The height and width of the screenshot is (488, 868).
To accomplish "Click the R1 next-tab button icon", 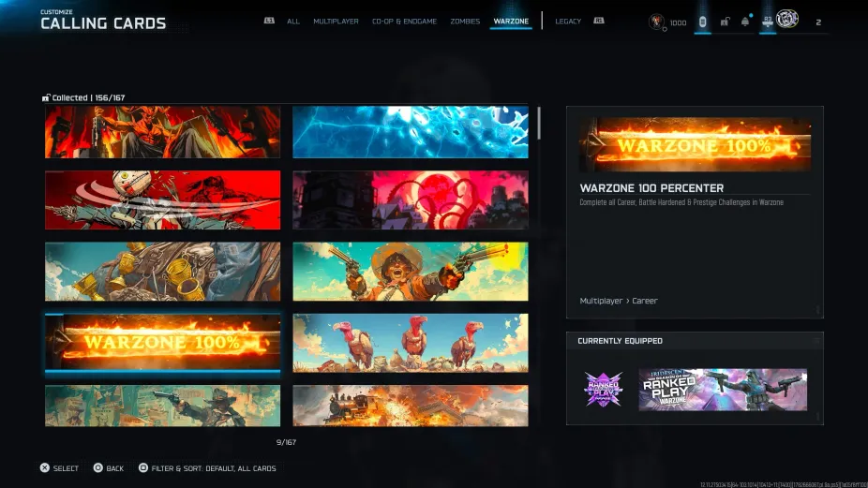I will click(x=599, y=21).
